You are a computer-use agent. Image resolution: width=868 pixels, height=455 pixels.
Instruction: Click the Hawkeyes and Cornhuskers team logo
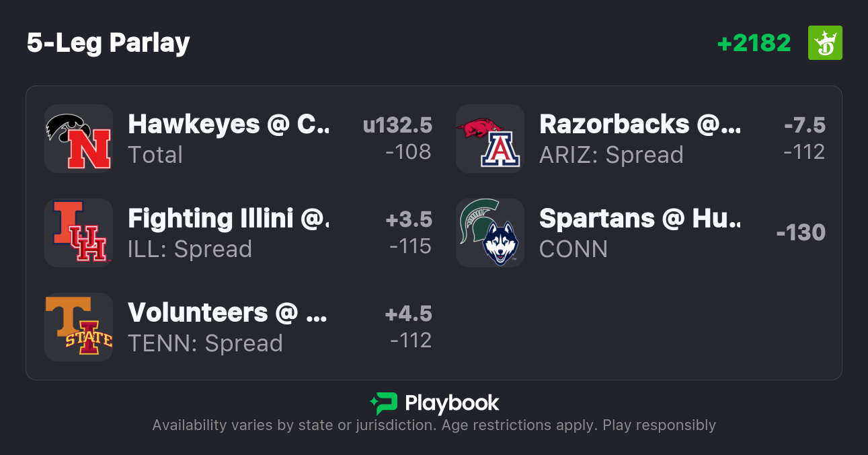pyautogui.click(x=79, y=139)
